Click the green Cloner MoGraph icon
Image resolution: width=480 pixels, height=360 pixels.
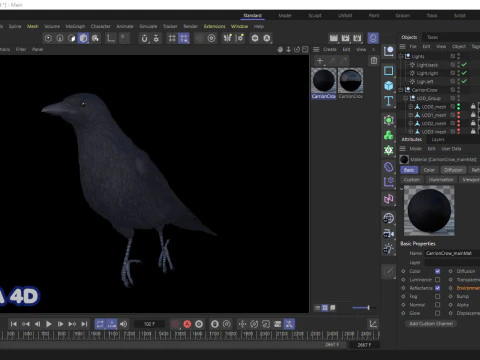point(389,135)
